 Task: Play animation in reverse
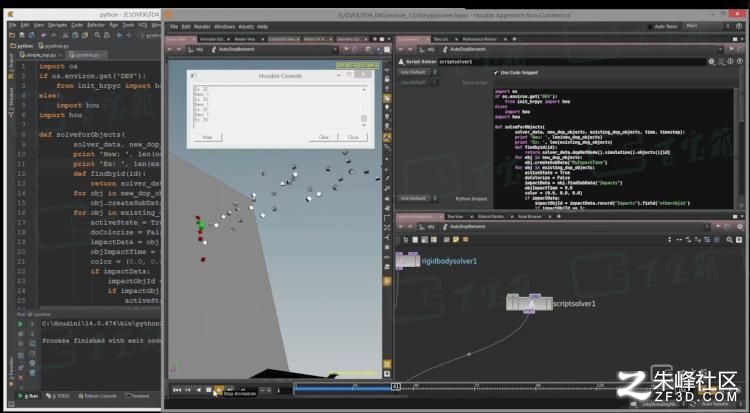tap(199, 390)
